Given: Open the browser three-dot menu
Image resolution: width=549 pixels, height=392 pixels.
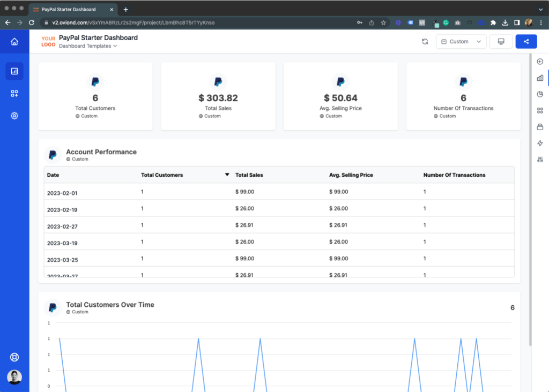Looking at the screenshot, I should [541, 22].
